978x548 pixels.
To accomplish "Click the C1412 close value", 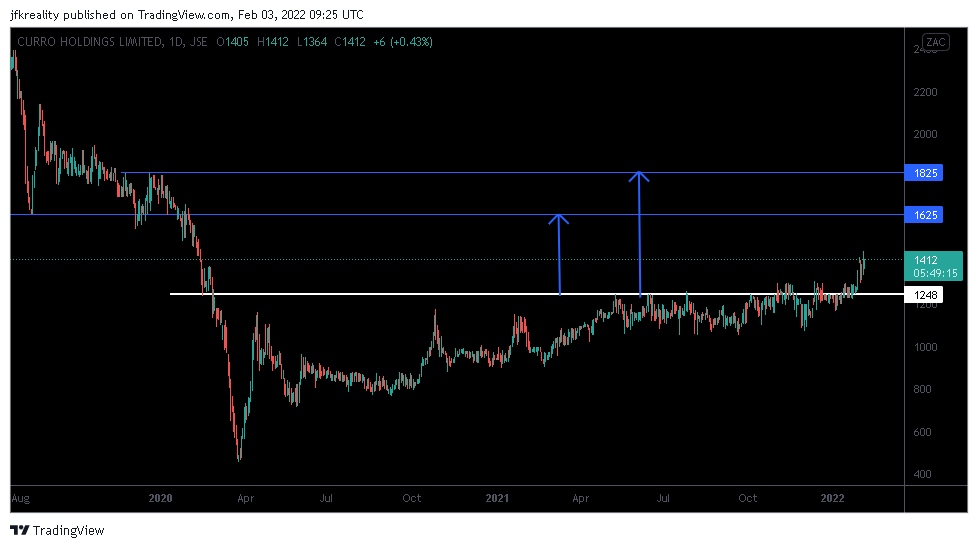I will coord(350,42).
